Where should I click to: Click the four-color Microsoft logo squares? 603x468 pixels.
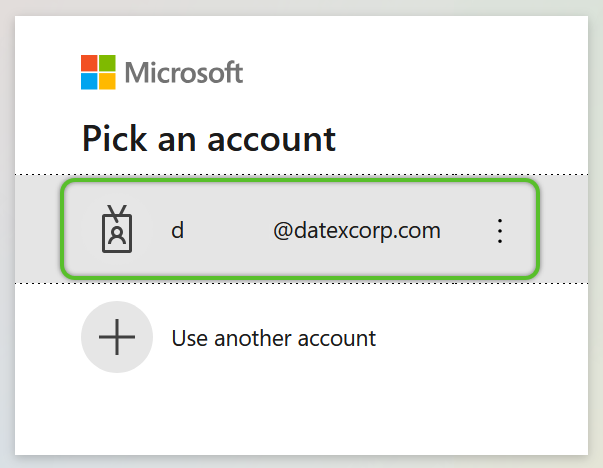pyautogui.click(x=98, y=72)
